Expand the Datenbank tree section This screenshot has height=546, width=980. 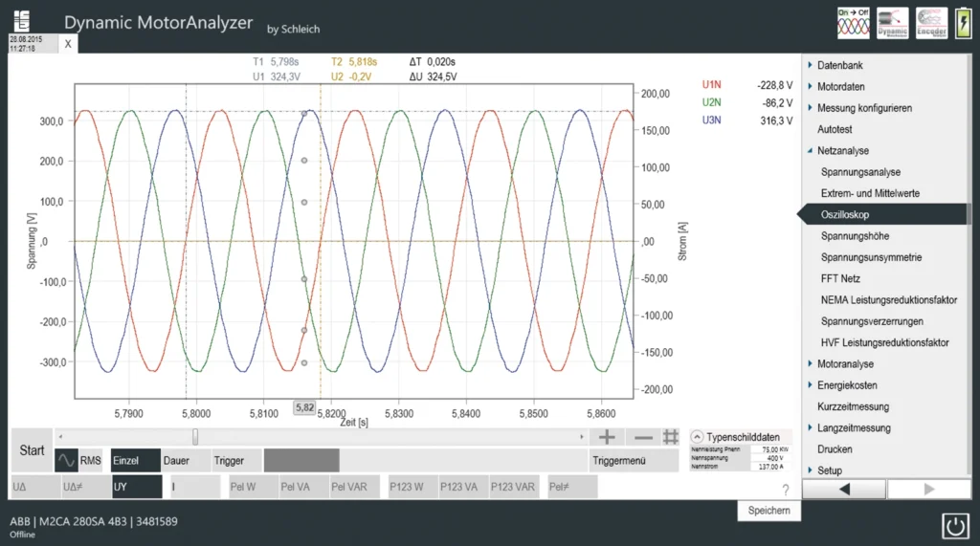pyautogui.click(x=810, y=66)
